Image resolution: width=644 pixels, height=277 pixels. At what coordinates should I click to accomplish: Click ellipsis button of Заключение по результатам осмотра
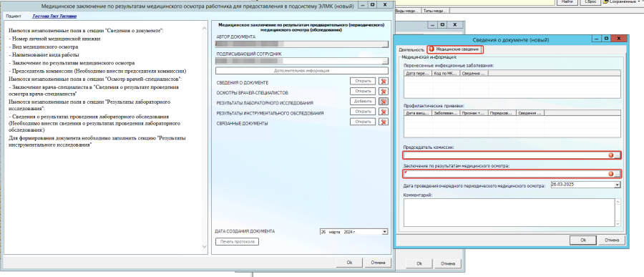(618, 174)
